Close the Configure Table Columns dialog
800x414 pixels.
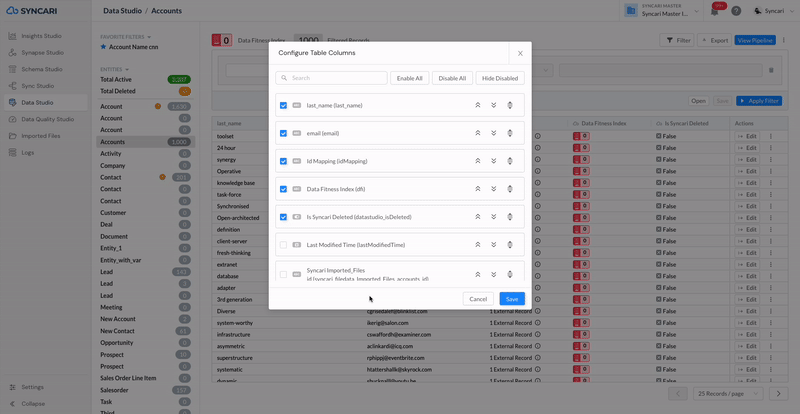520,53
